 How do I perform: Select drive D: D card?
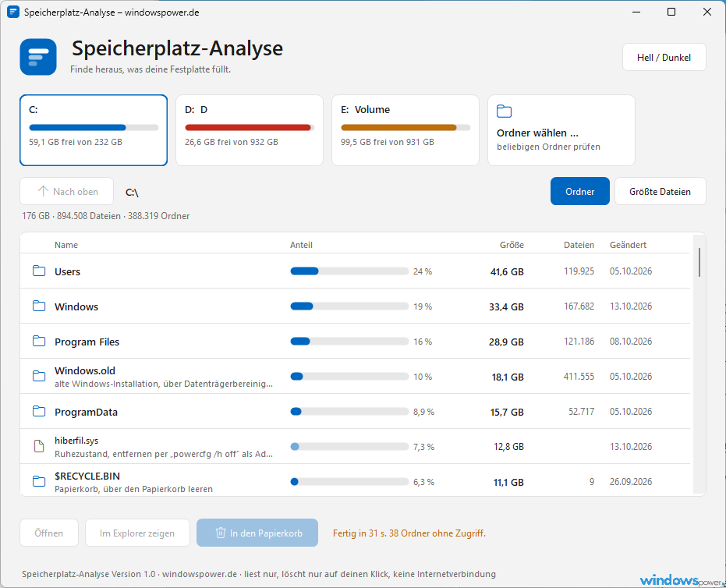[250, 130]
